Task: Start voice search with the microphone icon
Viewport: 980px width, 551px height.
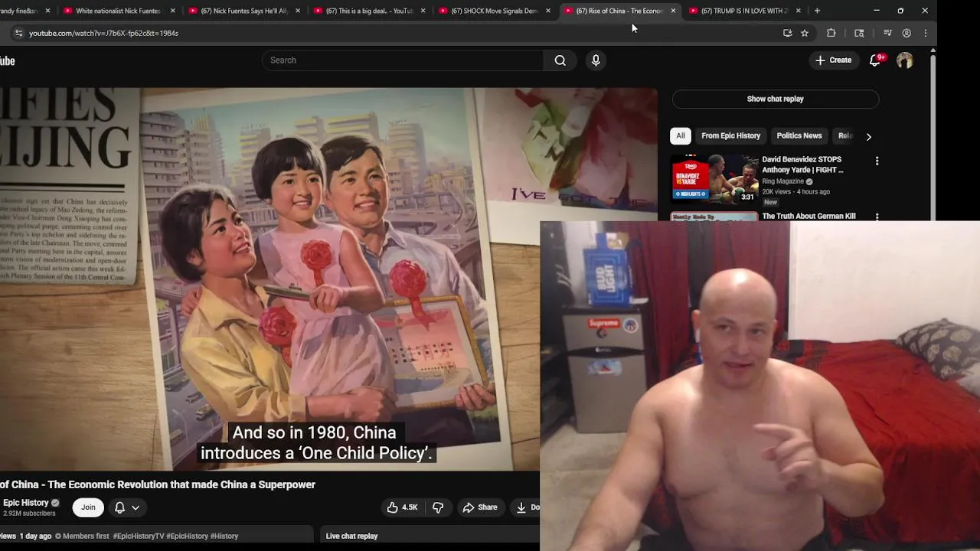Action: [x=596, y=60]
